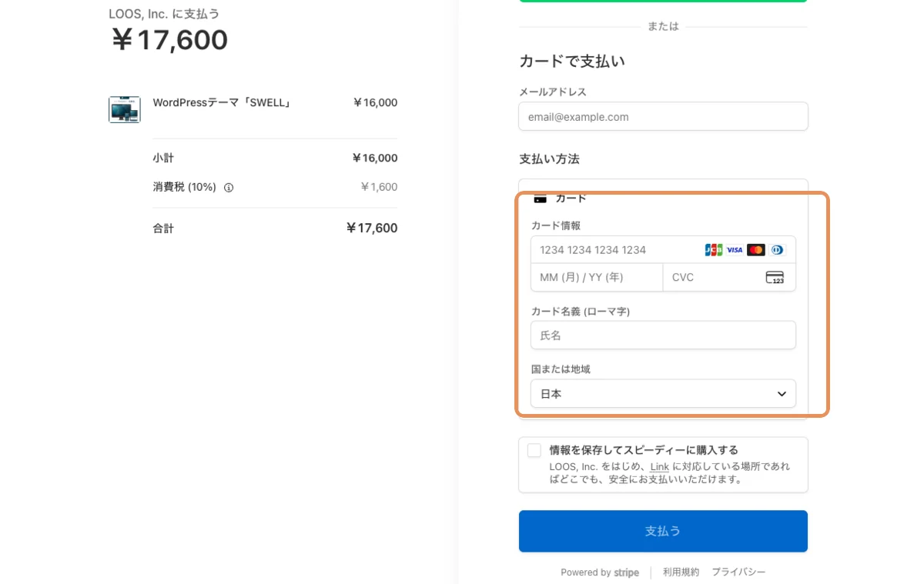
Task: Click the ¥1,600 consumption tax amount
Action: tap(379, 187)
